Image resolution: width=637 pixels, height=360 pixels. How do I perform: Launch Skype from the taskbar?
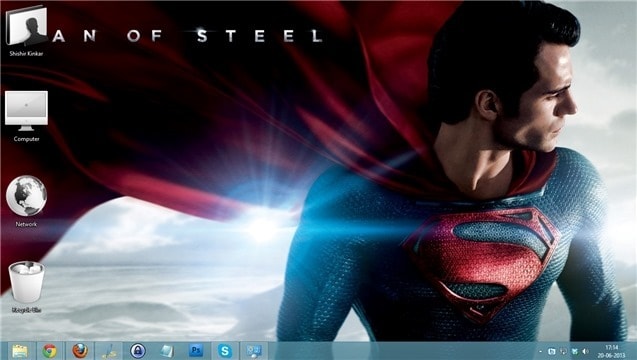225,351
